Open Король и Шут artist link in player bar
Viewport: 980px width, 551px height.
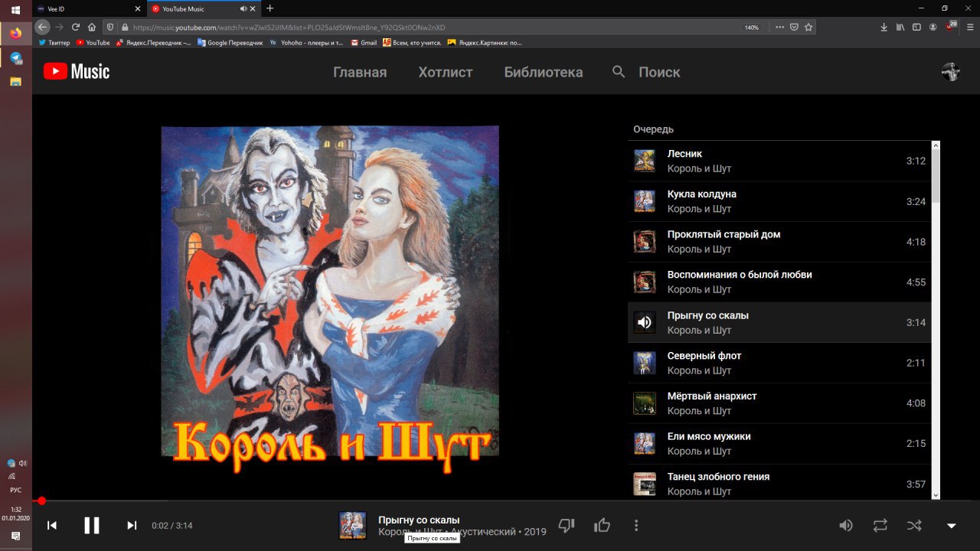(x=410, y=532)
